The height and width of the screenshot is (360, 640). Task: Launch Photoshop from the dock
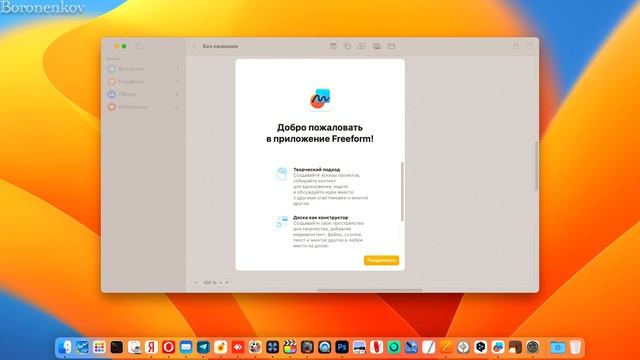pos(342,347)
